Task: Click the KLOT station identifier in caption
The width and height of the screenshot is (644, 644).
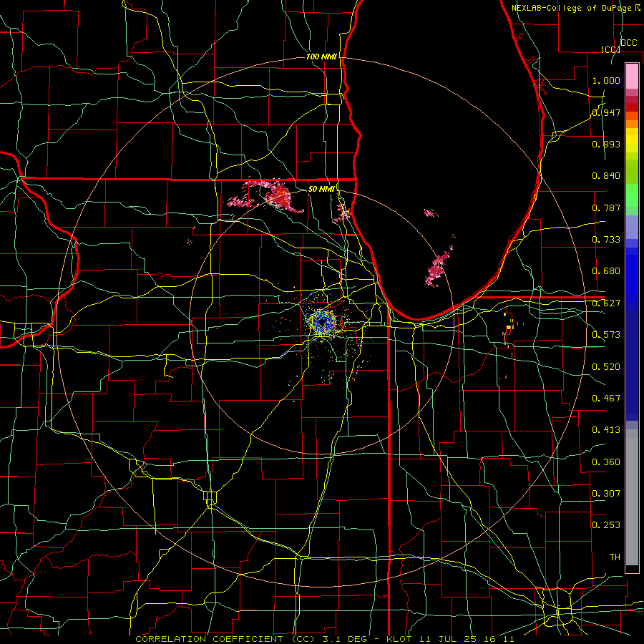Action: click(399, 639)
